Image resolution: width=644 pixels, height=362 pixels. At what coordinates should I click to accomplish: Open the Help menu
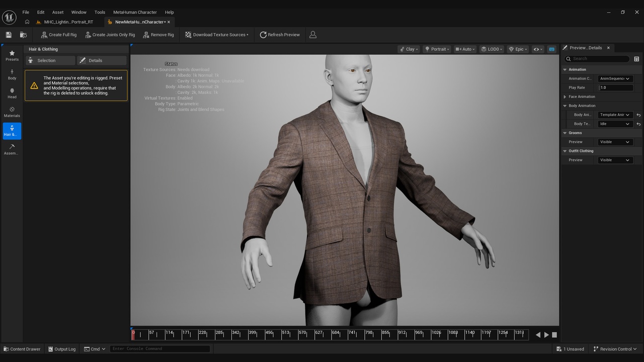pos(169,12)
